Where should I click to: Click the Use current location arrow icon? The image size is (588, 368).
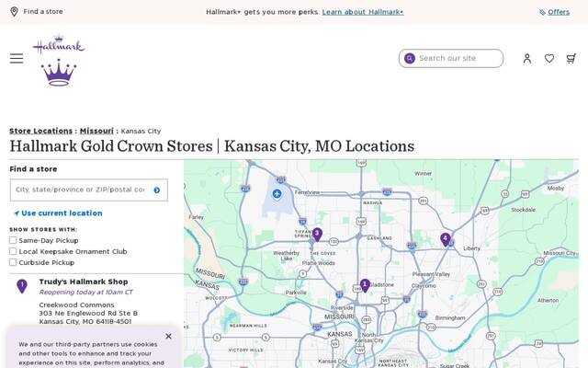[x=17, y=213]
